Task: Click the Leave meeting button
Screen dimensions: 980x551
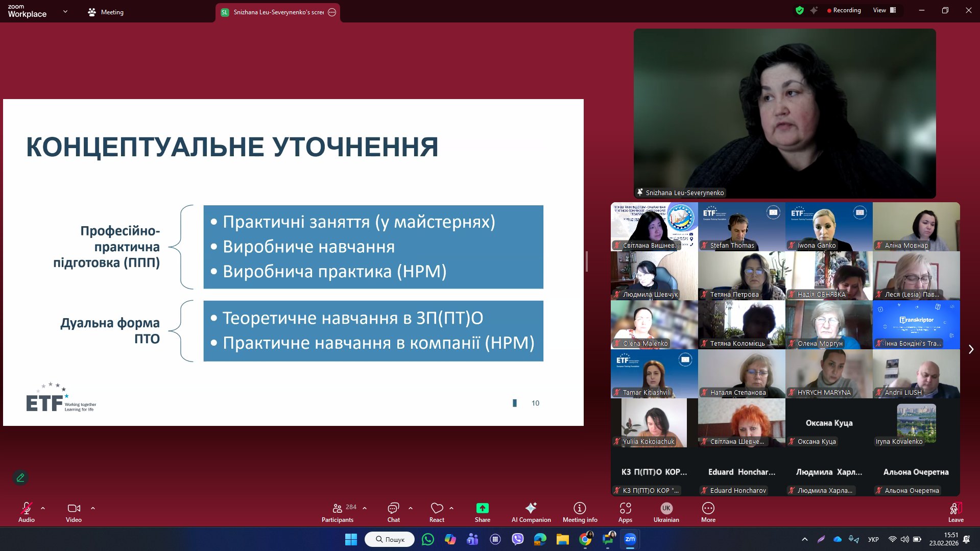Action: click(x=955, y=512)
